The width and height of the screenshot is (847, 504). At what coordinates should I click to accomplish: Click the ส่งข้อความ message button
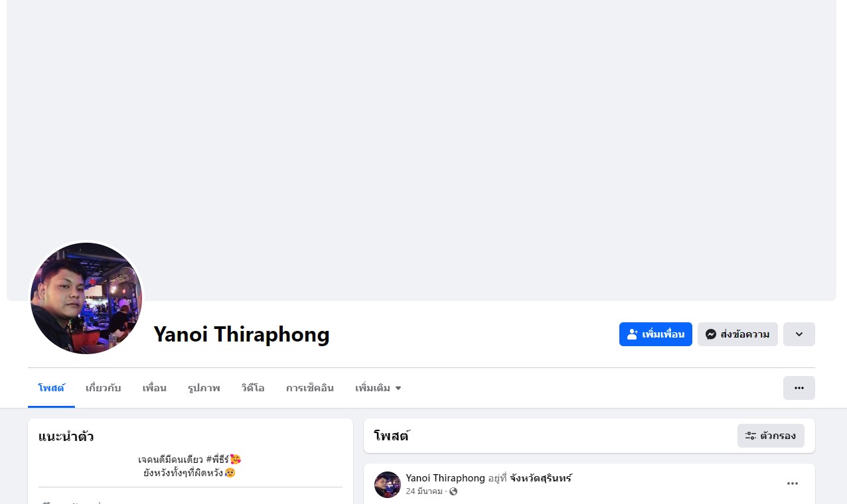click(x=737, y=334)
